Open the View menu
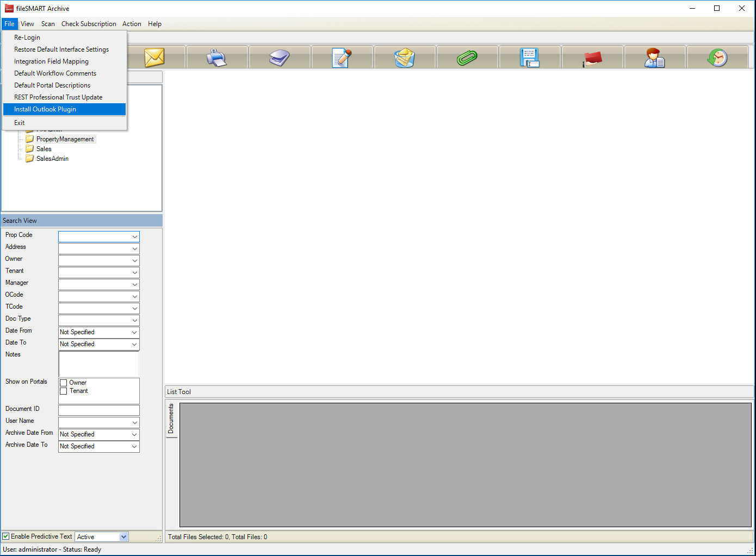The width and height of the screenshot is (756, 556). tap(27, 24)
